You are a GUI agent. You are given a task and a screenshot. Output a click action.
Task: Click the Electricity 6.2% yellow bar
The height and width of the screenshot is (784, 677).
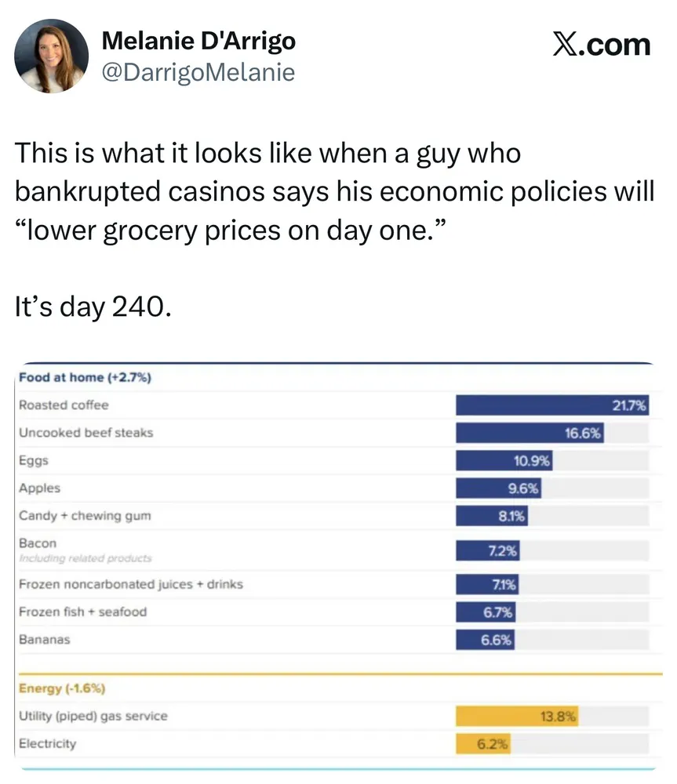[484, 743]
